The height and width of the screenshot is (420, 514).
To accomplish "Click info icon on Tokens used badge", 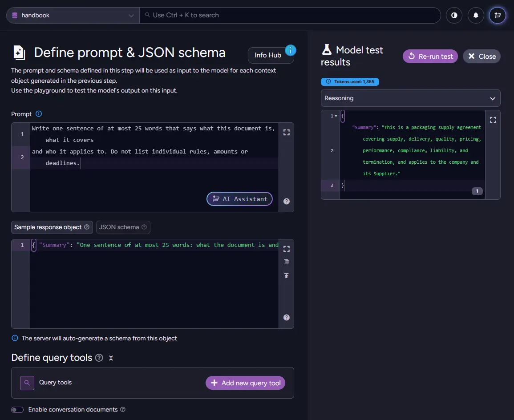I will (x=328, y=81).
